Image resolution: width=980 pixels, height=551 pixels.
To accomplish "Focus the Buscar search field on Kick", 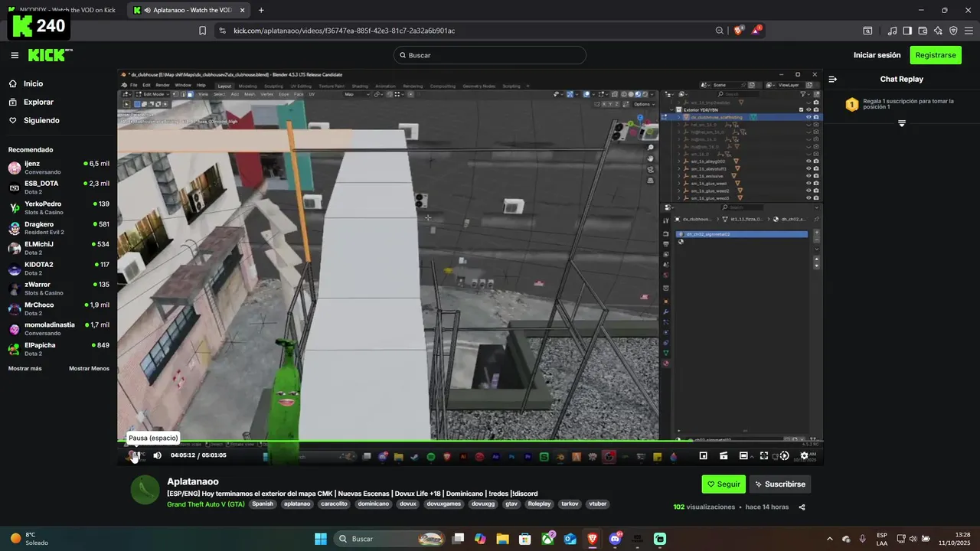I will (490, 55).
